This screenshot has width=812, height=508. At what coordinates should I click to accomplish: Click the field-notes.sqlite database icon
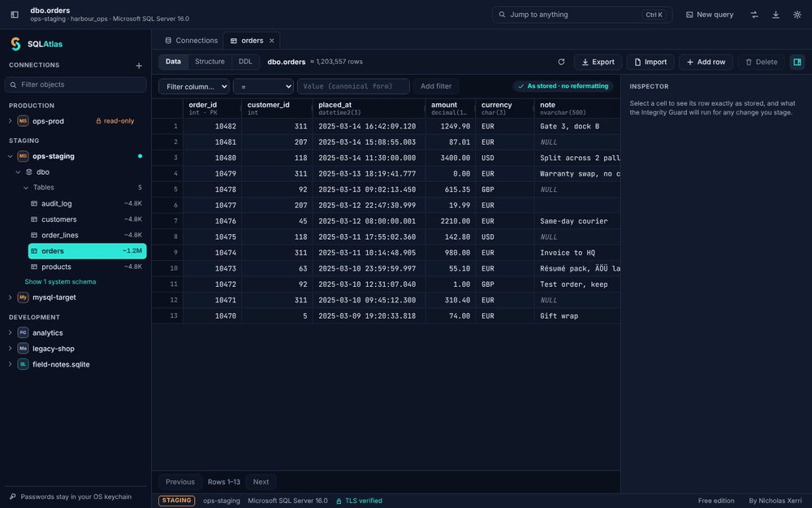(23, 364)
